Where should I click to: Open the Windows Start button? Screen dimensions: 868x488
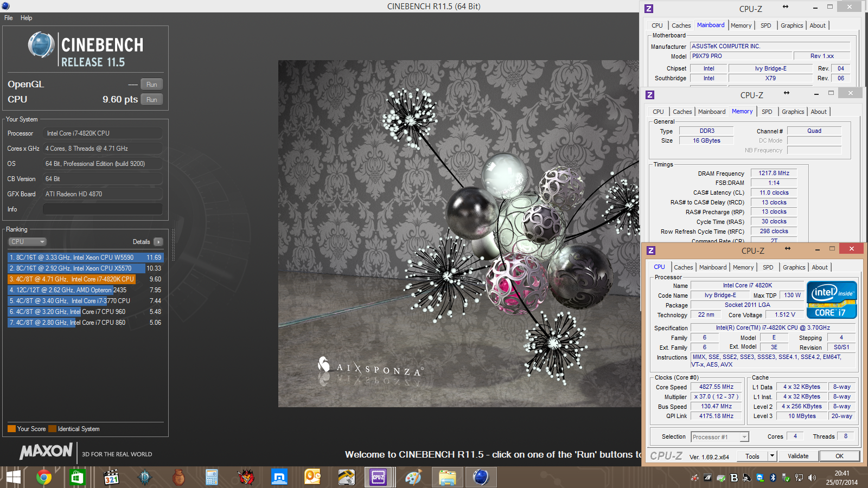click(x=13, y=477)
